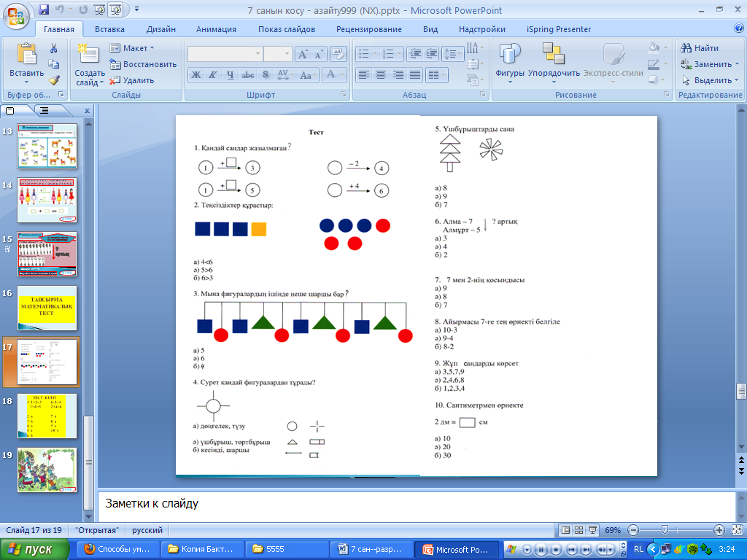Decrease font size with small A
The image size is (747, 560).
(x=319, y=54)
